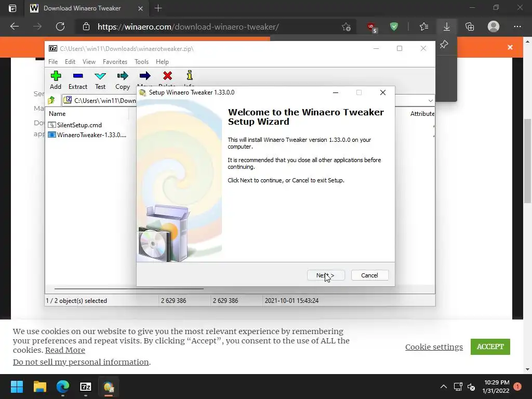The image size is (532, 399).
Task: Open the Read More cookie link
Action: 65,350
